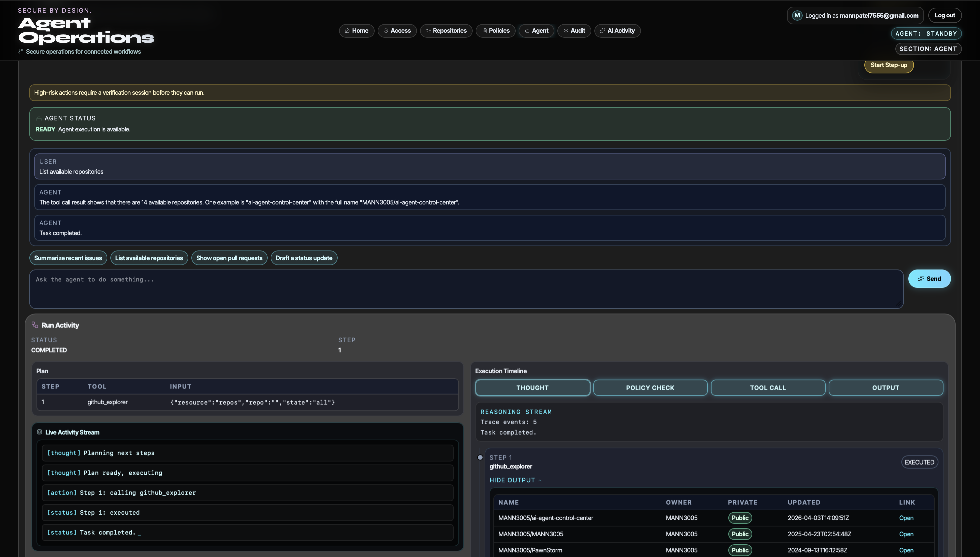980x557 pixels.
Task: Click the Access shield icon
Action: 386,31
